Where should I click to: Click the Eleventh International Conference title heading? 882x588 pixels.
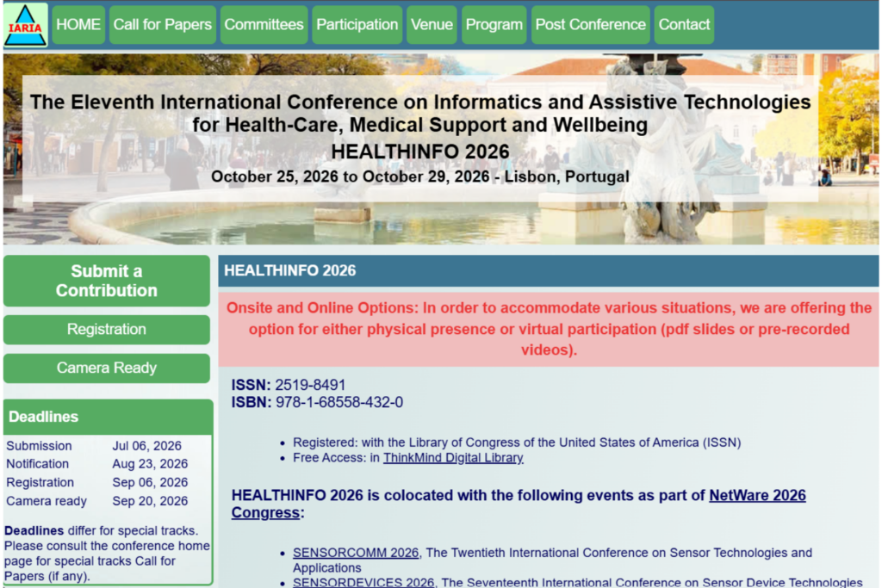click(x=420, y=113)
